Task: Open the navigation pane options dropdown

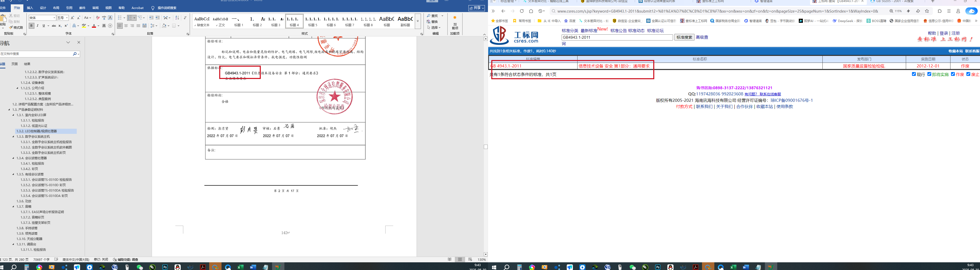Action: coord(69,43)
